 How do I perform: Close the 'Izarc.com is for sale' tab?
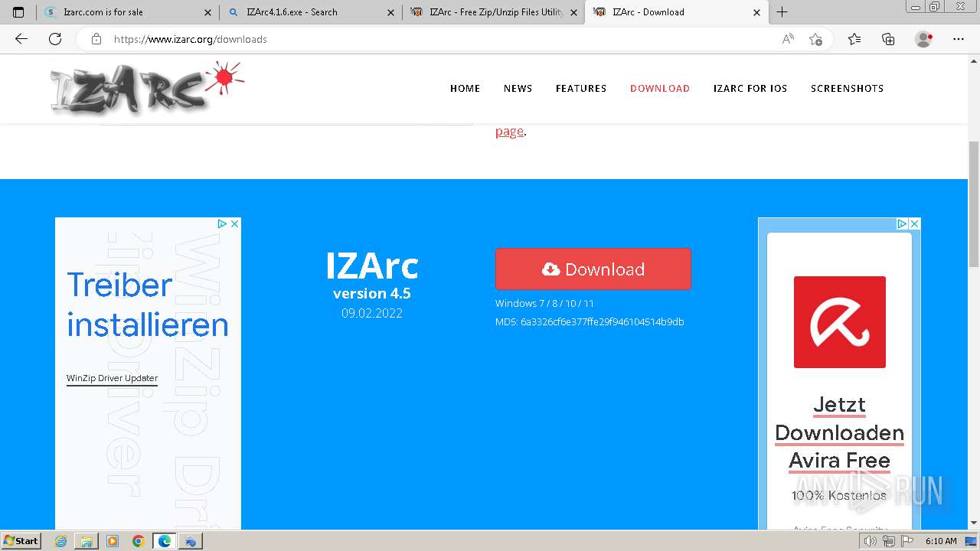tap(208, 12)
